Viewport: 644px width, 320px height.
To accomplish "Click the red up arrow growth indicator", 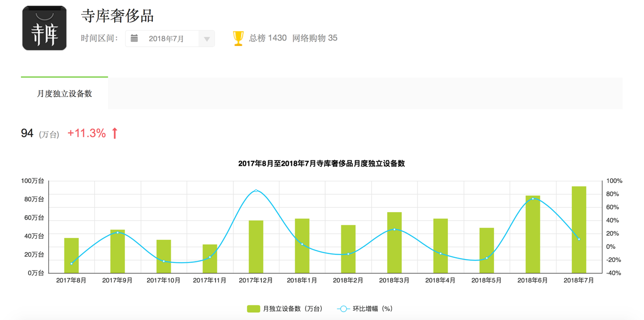I will tap(115, 133).
